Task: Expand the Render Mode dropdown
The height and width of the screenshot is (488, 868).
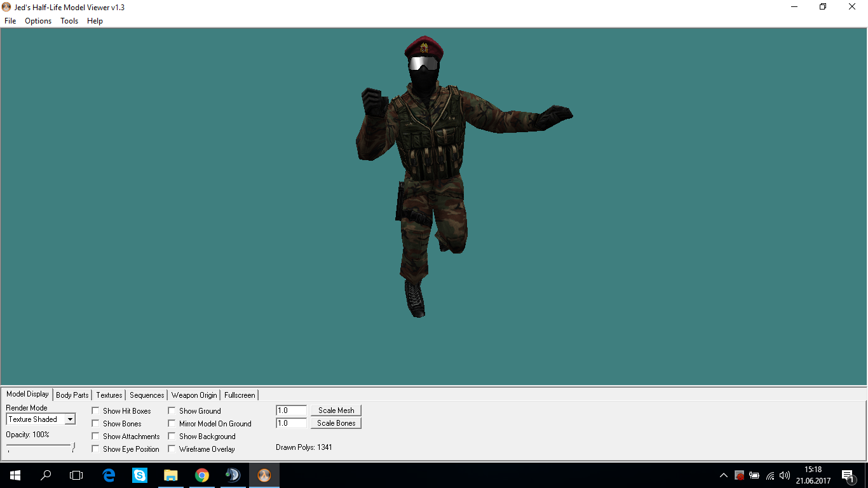Action: click(x=70, y=419)
